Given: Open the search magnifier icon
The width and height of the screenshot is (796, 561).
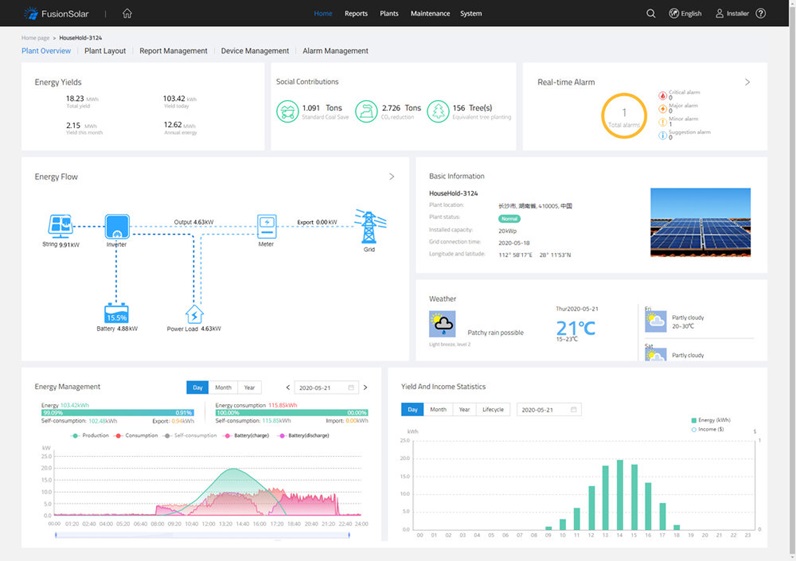Looking at the screenshot, I should click(650, 14).
